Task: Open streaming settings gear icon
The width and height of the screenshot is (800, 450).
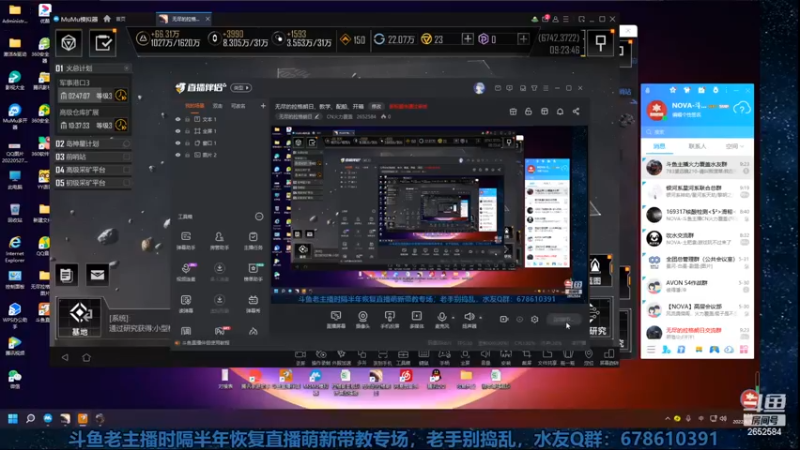Action: coord(534,319)
